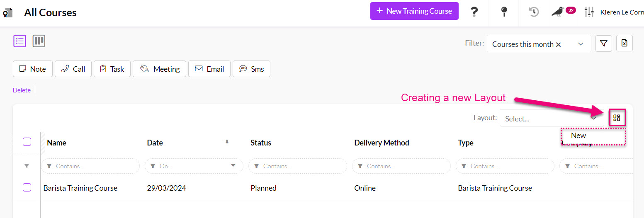The height and width of the screenshot is (218, 644).
Task: Click the Status filter Contains field
Action: pyautogui.click(x=298, y=166)
